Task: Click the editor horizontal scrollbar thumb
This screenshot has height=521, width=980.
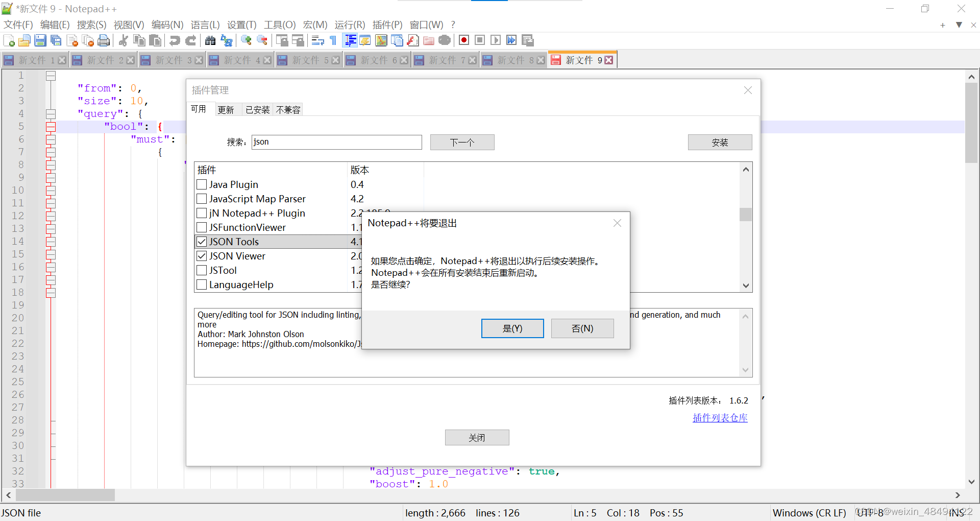Action: point(65,495)
